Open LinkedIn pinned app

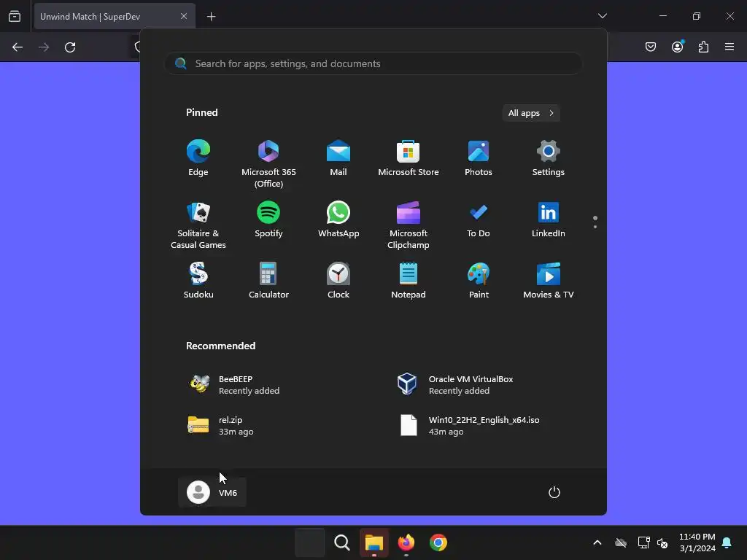click(549, 219)
